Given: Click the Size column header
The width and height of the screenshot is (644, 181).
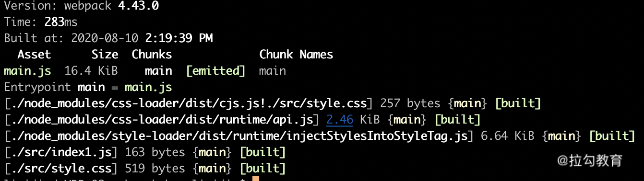Looking at the screenshot, I should 105,55.
